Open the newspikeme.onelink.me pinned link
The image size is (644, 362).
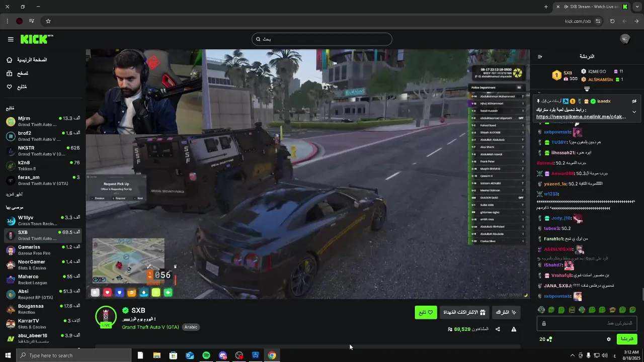pos(581,117)
